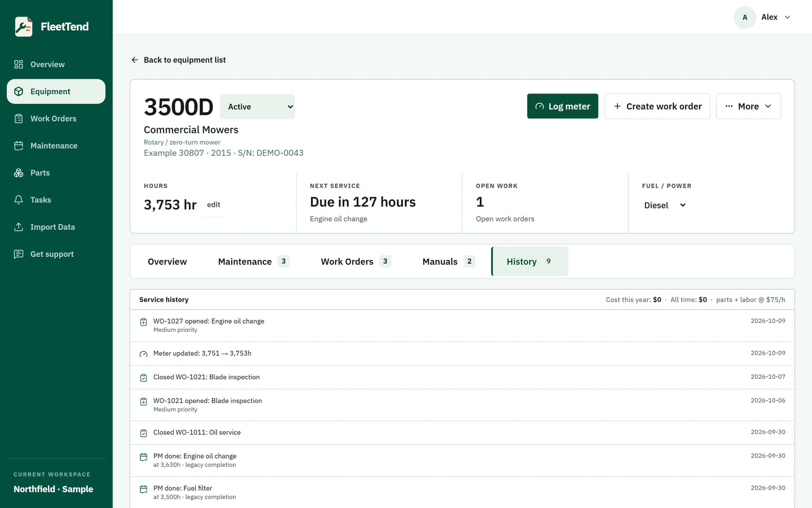Click 'Closed WO-1011: Oil service' entry
Viewport: 812px width, 508px height.
[x=462, y=433]
